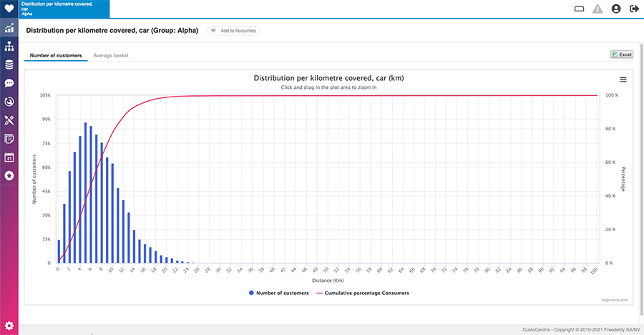Click the heart logo in the sidebar

coord(9,9)
